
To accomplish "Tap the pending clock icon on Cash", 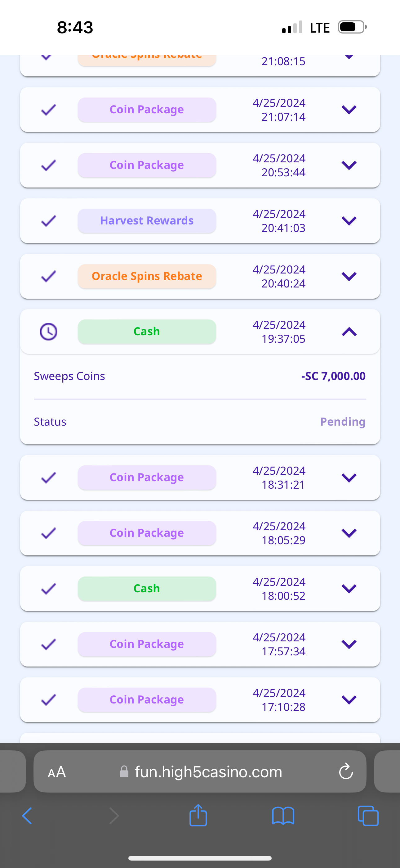I will pos(48,332).
